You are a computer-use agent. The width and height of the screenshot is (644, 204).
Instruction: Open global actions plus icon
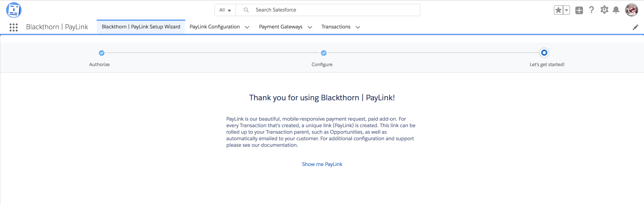tap(579, 10)
